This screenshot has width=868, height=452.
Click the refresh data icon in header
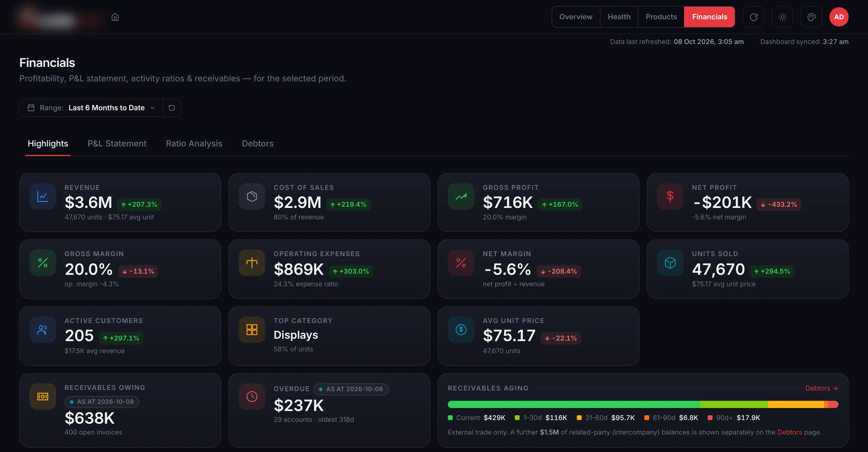click(x=753, y=17)
